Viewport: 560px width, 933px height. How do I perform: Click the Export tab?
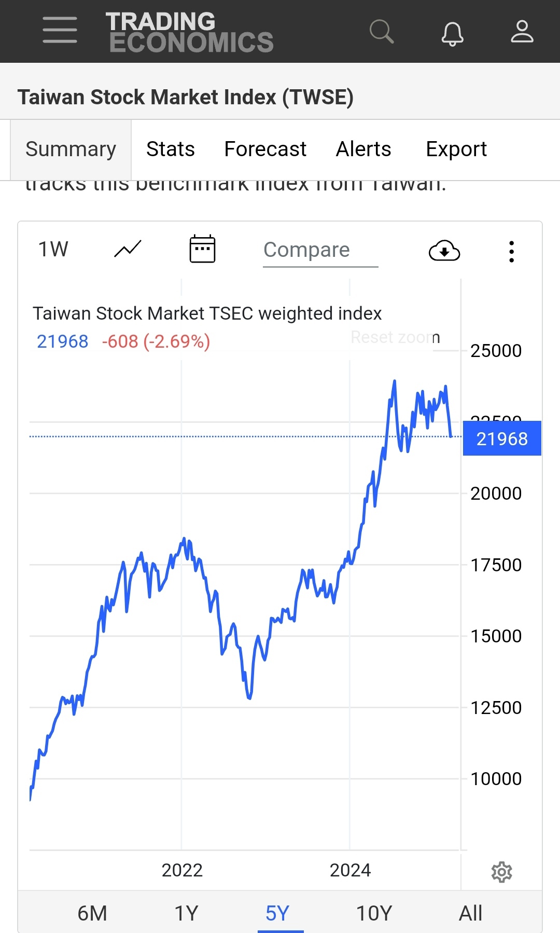(x=456, y=149)
